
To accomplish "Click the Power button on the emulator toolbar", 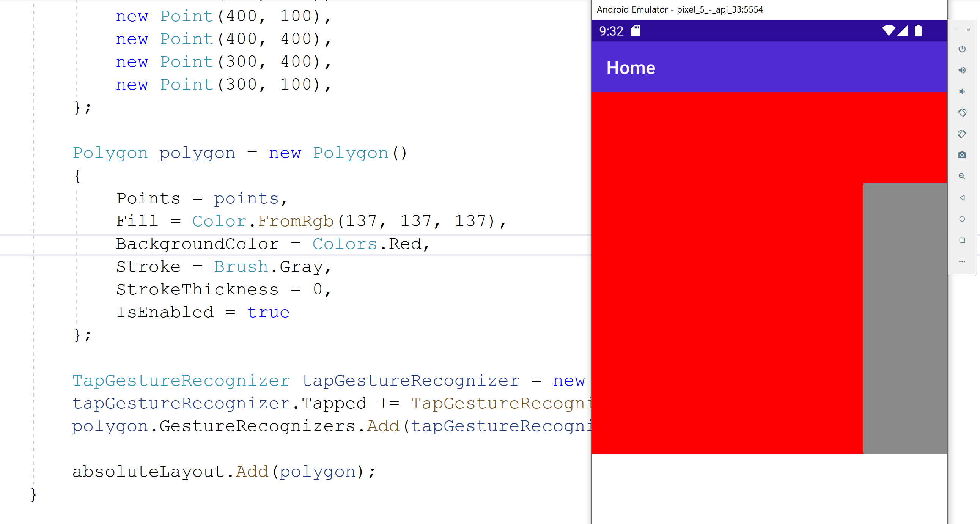I will [963, 49].
